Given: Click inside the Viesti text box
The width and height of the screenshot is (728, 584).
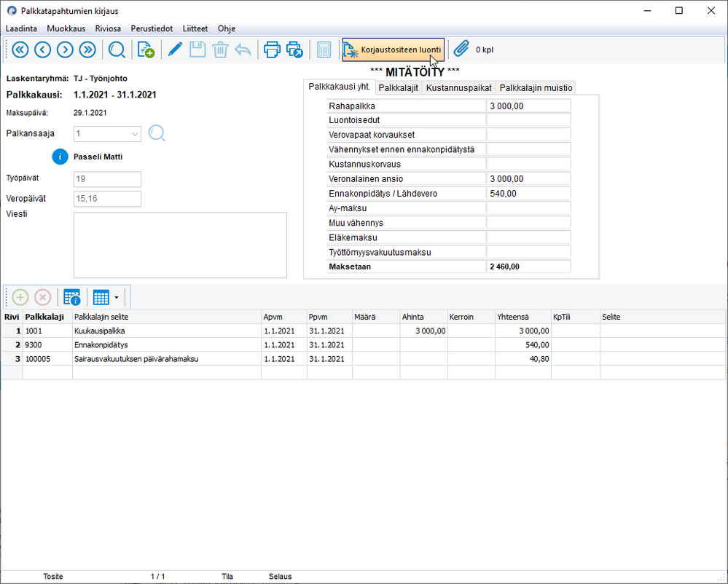Looking at the screenshot, I should tap(180, 245).
